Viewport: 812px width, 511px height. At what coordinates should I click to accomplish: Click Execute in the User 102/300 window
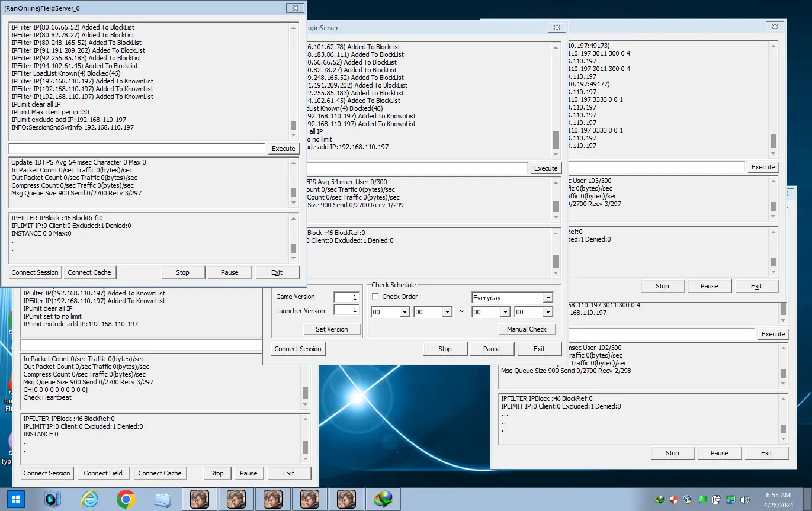coord(773,334)
